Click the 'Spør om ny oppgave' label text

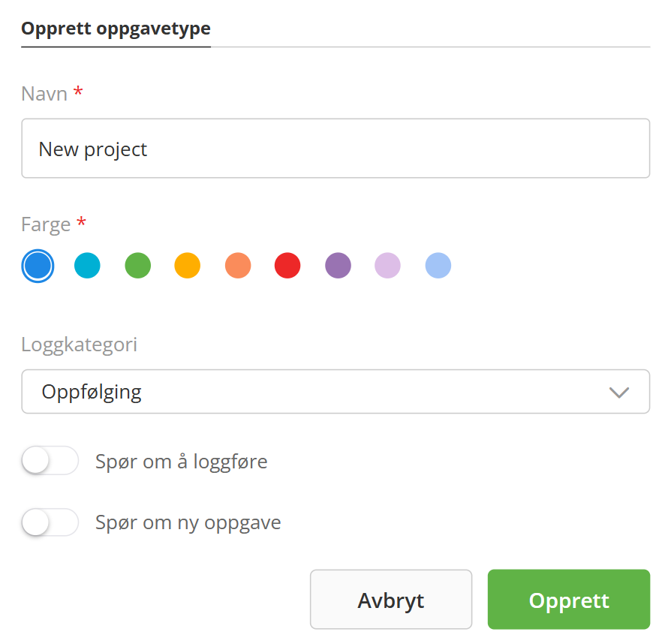188,522
